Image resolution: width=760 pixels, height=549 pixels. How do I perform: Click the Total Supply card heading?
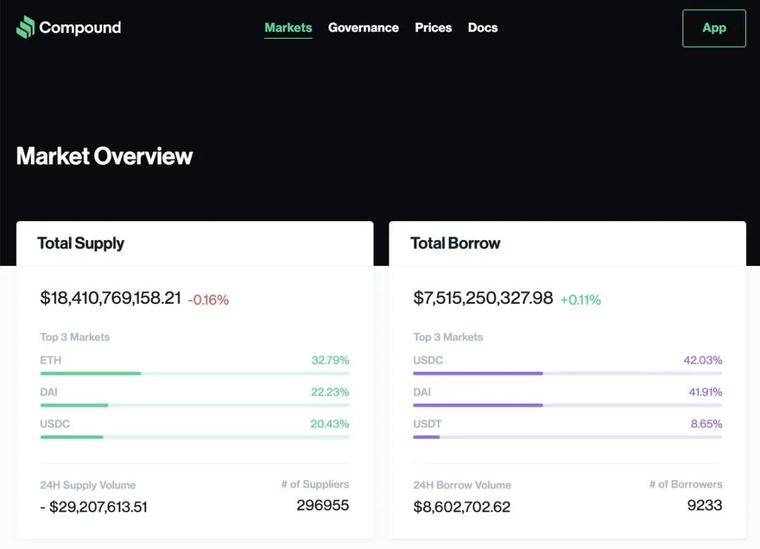pyautogui.click(x=81, y=243)
